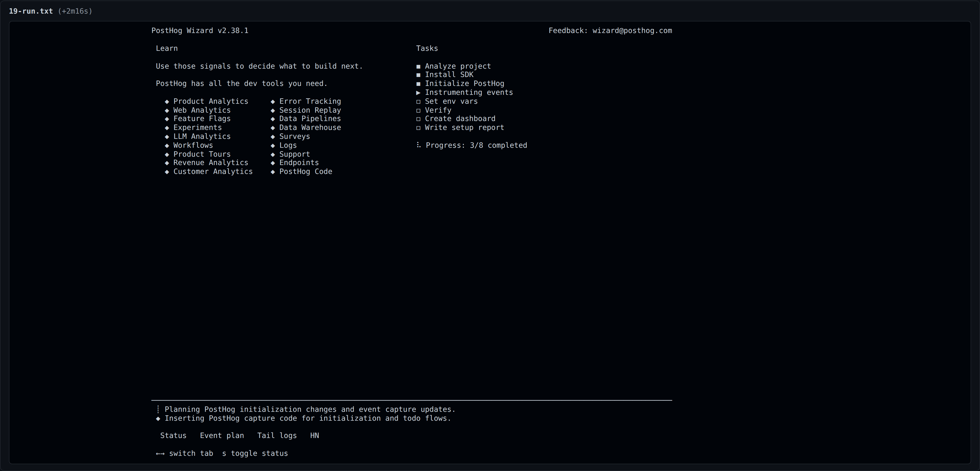Click the 'Learn' panel heading

(167, 48)
